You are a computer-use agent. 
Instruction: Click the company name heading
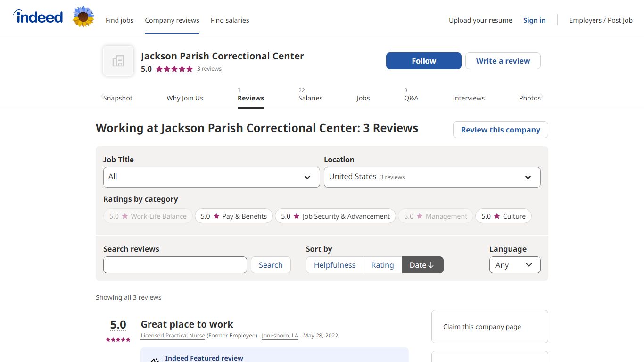pyautogui.click(x=223, y=56)
